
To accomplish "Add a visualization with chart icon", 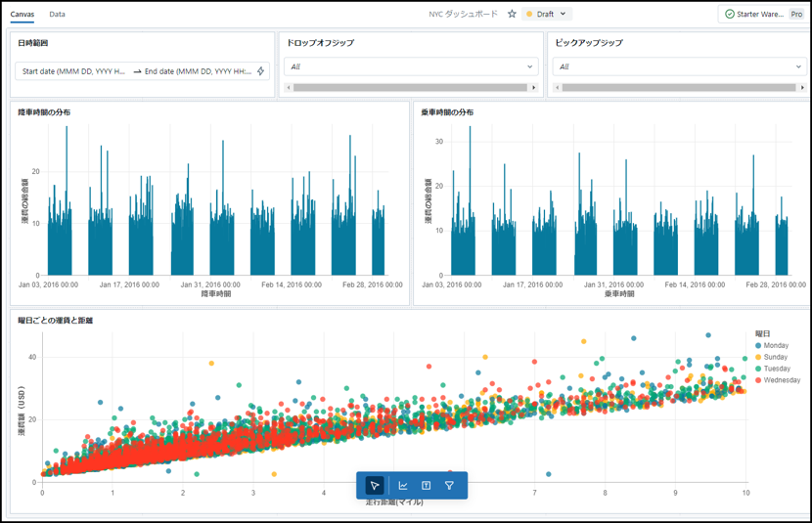I will tap(402, 485).
